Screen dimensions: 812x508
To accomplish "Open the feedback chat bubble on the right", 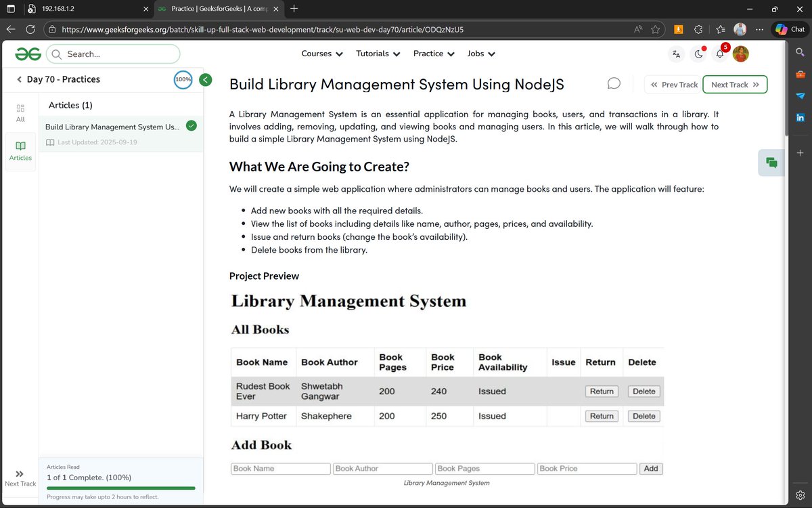I will (x=771, y=163).
